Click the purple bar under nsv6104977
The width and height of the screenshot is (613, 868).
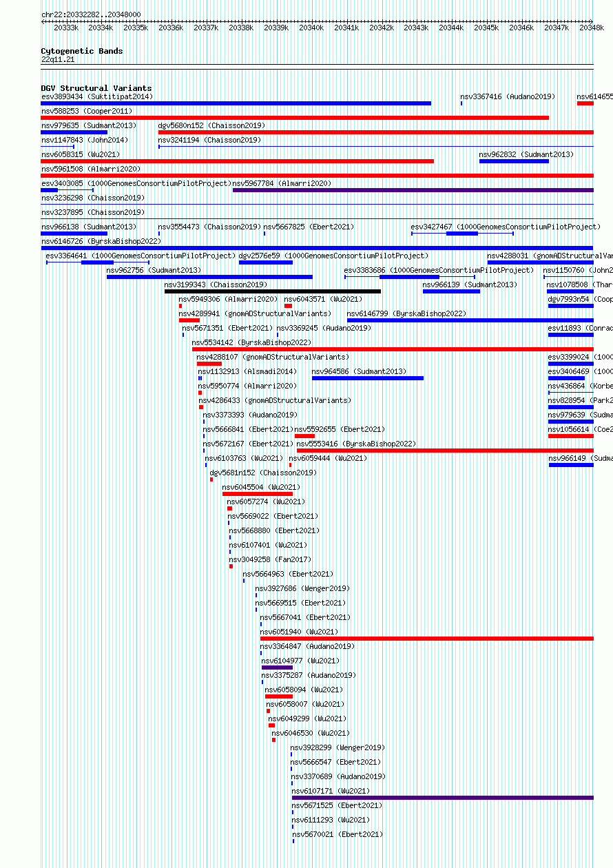(277, 668)
